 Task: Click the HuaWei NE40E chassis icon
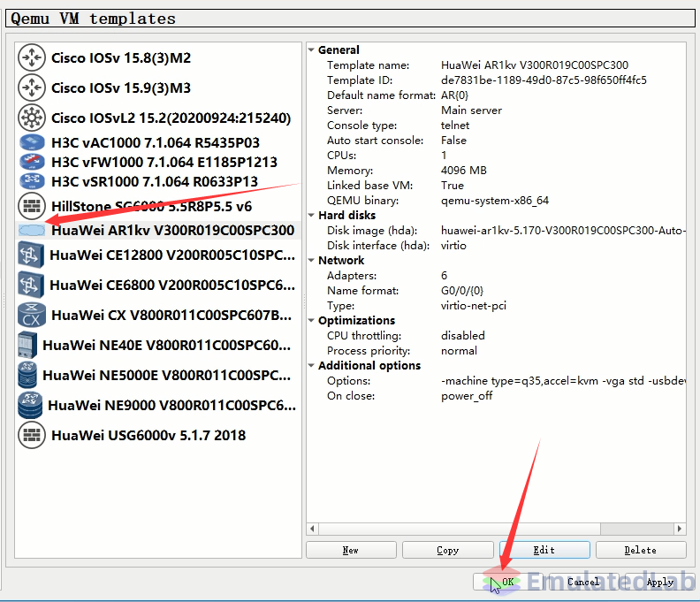[x=27, y=345]
